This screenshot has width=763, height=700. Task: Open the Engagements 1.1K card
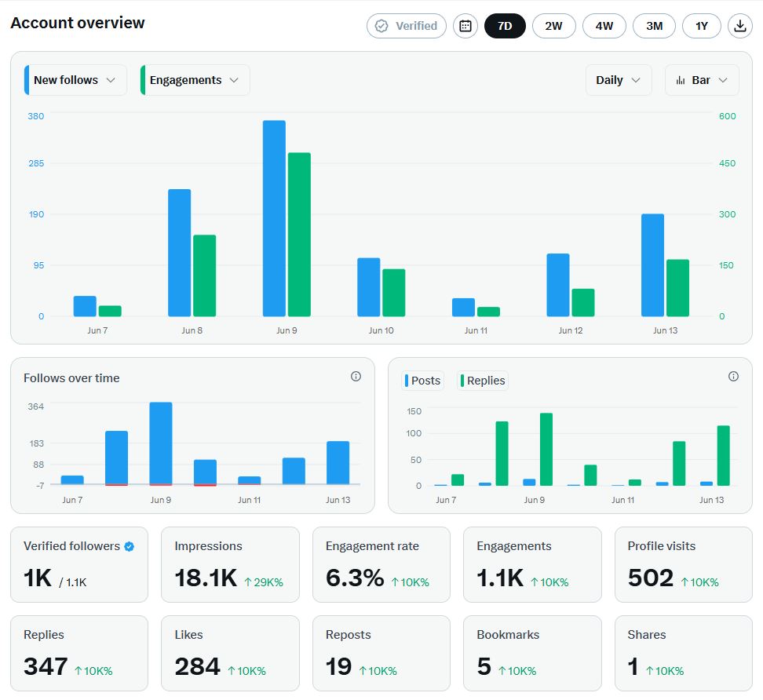(x=532, y=564)
